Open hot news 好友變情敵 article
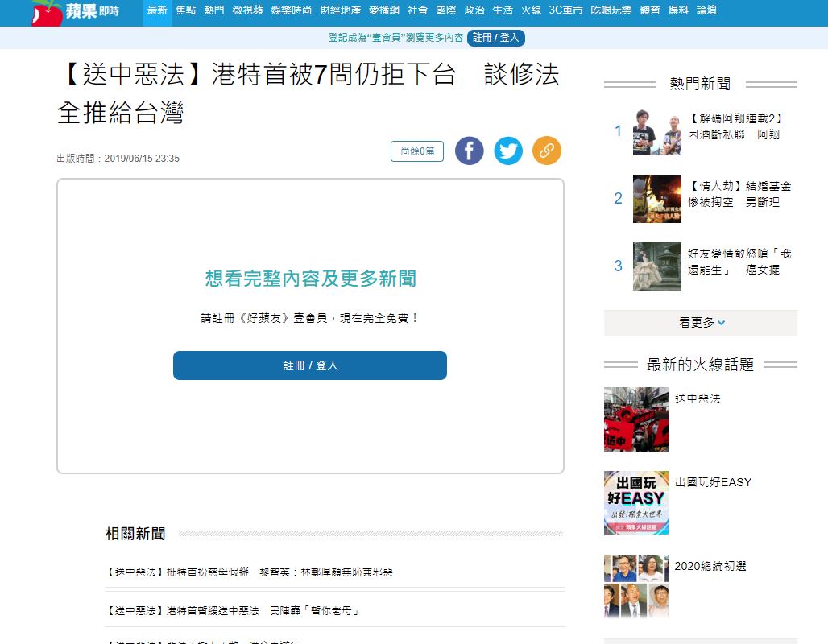Viewport: 828px width, 644px height. tap(739, 262)
